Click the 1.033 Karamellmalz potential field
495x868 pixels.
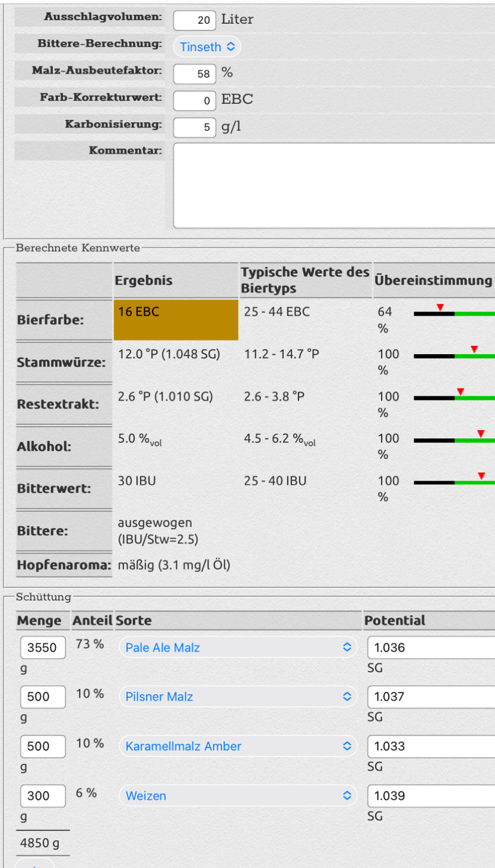point(430,746)
